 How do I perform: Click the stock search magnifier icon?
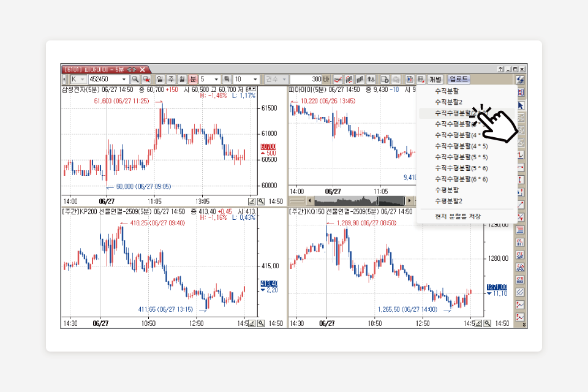pyautogui.click(x=135, y=80)
